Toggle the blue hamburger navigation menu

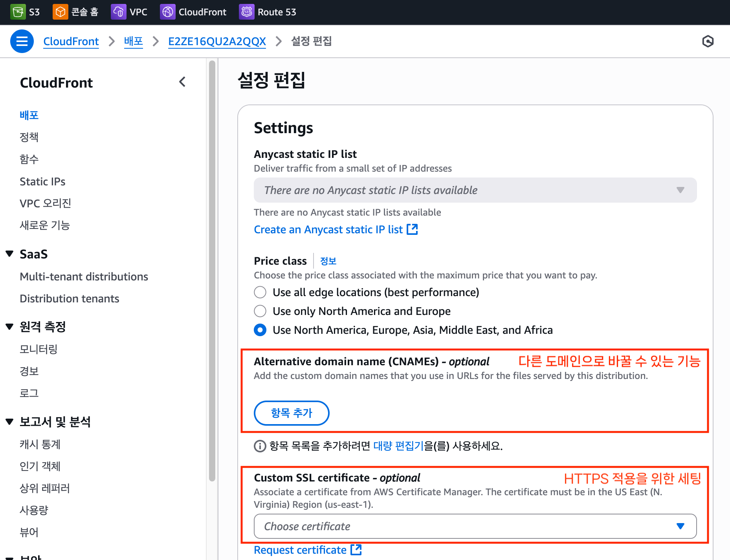tap(22, 41)
